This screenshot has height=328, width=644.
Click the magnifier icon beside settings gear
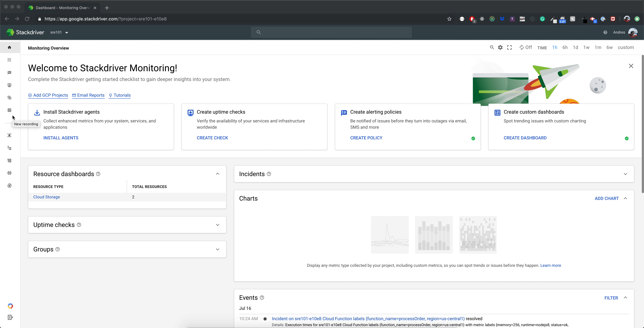pos(492,47)
